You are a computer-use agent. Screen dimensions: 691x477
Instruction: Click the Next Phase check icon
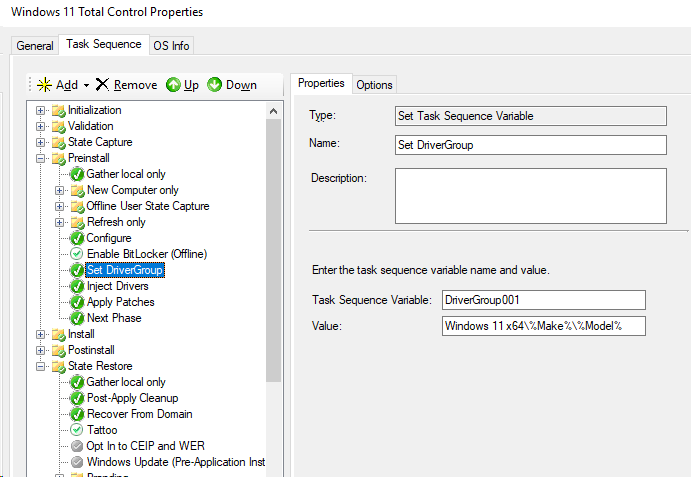click(x=77, y=318)
